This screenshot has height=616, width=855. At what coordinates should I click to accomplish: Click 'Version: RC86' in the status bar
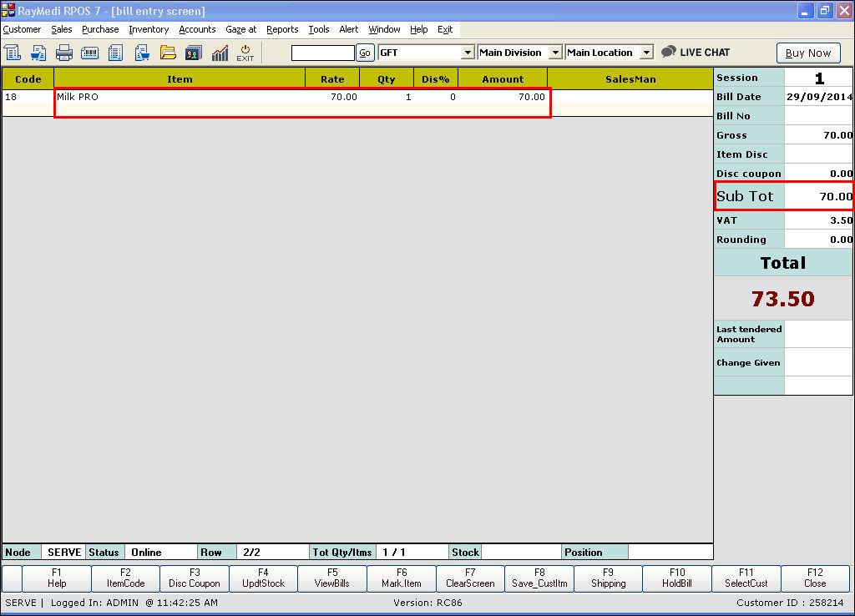[427, 603]
